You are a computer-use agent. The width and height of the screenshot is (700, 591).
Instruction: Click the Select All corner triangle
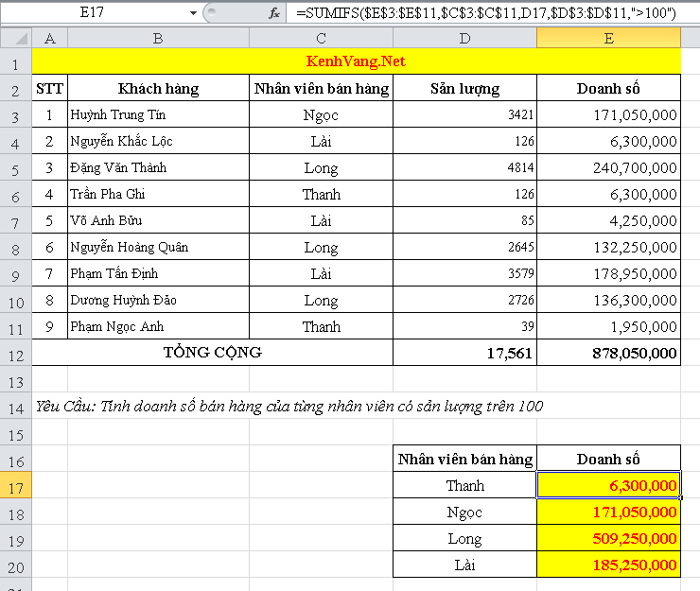[16, 39]
